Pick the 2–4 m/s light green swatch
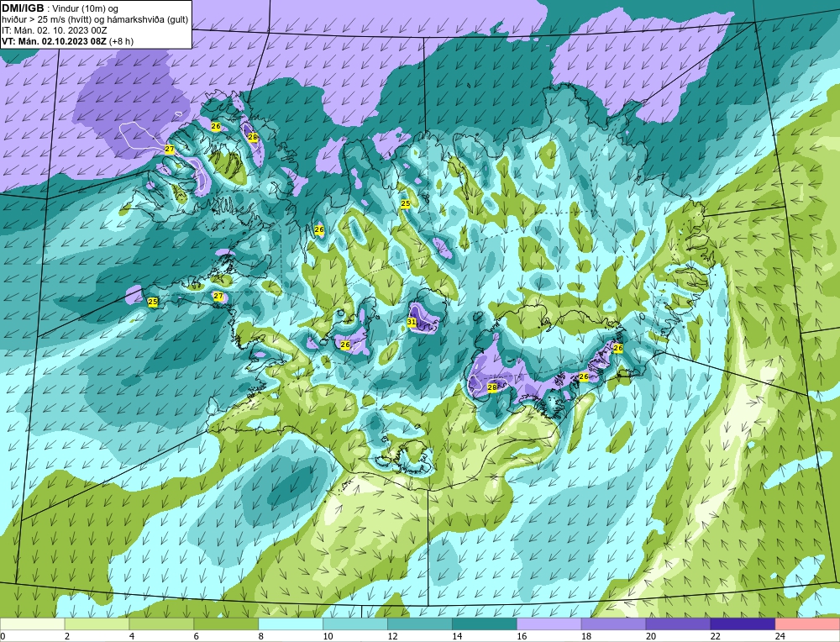The width and height of the screenshot is (840, 642). pyautogui.click(x=97, y=624)
